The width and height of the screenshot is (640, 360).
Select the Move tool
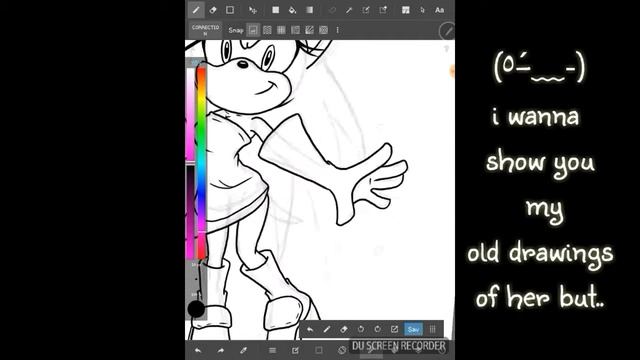point(253,10)
